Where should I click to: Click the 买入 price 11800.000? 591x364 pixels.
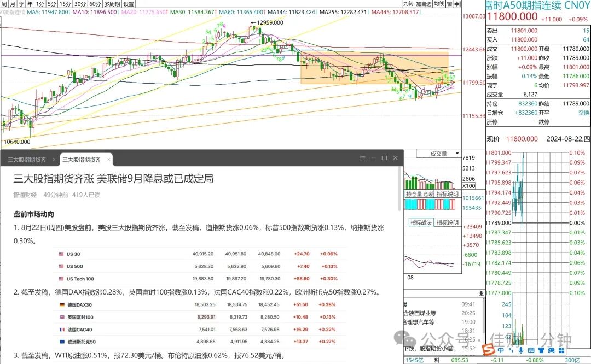[x=524, y=39]
